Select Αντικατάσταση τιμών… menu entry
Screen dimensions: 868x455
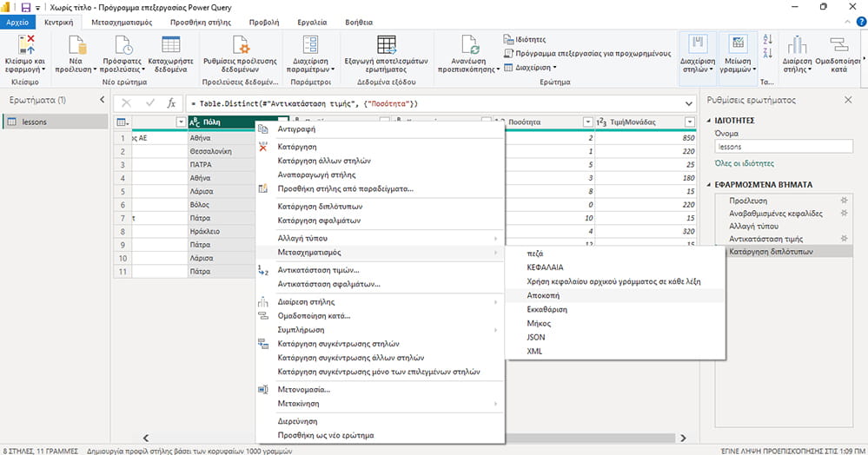click(380, 270)
